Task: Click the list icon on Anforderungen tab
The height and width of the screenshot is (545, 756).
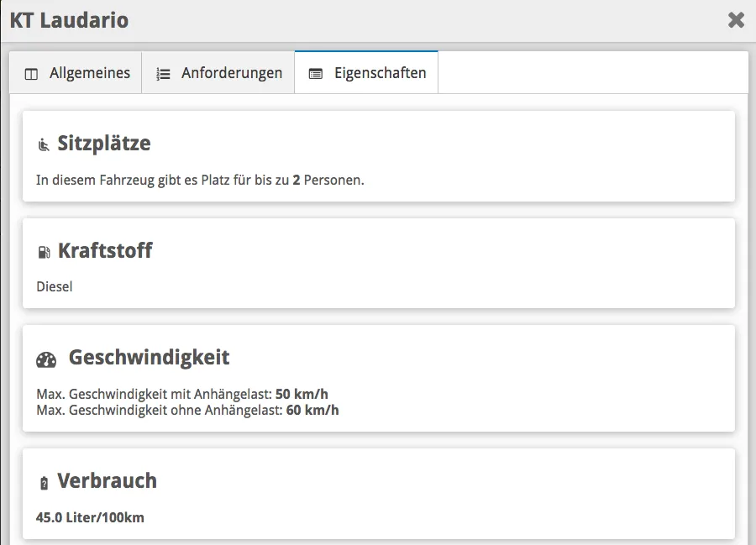Action: click(163, 74)
